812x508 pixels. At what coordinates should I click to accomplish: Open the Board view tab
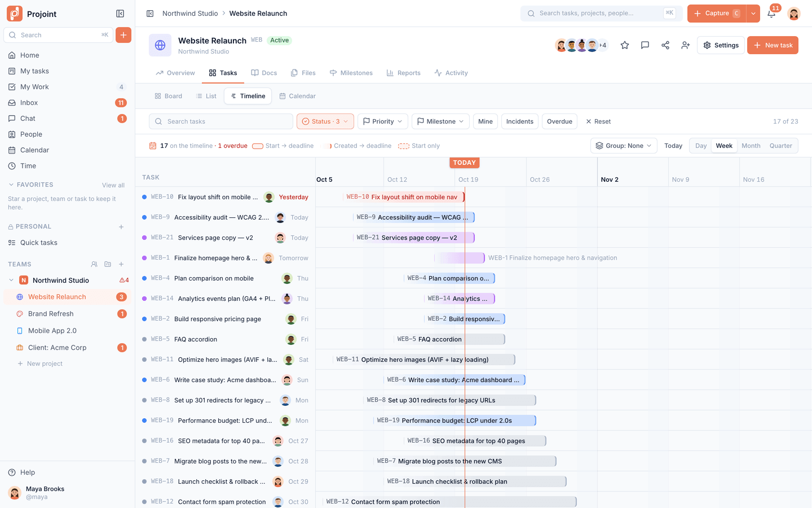tap(169, 96)
